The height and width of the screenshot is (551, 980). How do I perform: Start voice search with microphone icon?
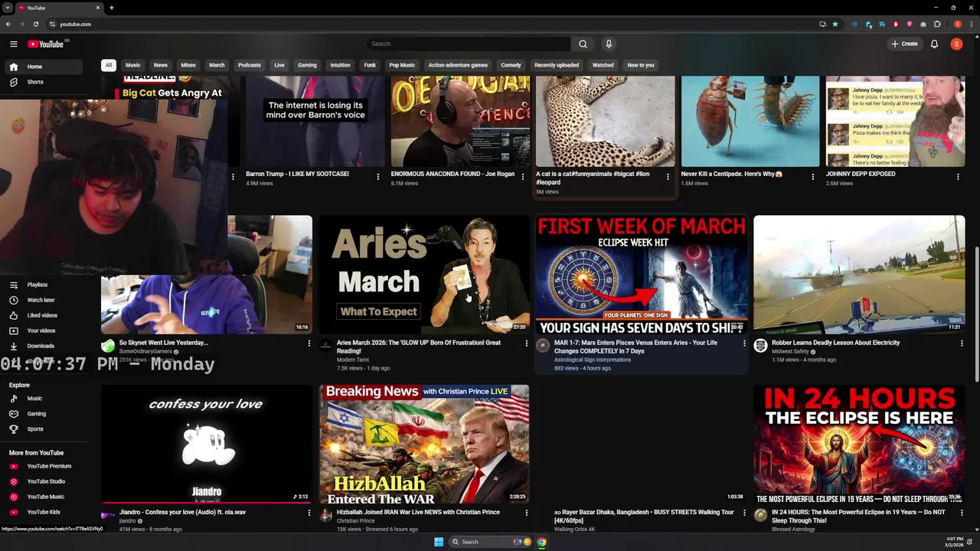[609, 44]
